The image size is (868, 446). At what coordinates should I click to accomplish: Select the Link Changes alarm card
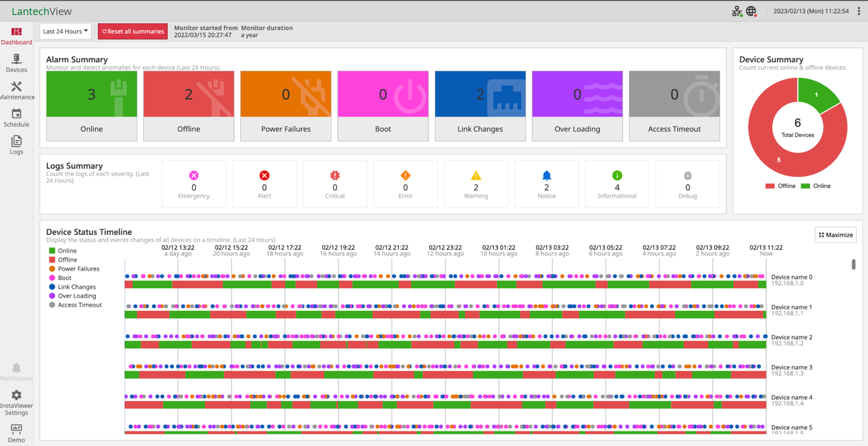click(480, 106)
